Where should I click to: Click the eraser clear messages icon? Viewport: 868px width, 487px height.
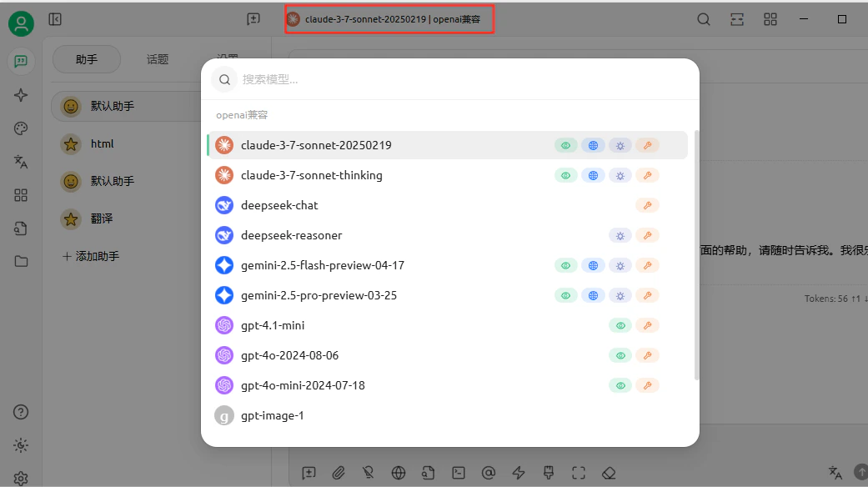(x=609, y=473)
